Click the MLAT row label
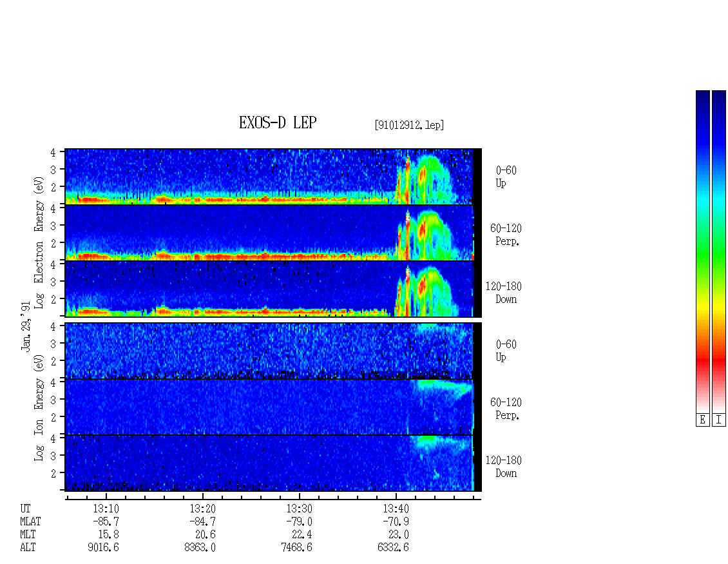Image resolution: width=728 pixels, height=564 pixels. (x=30, y=521)
